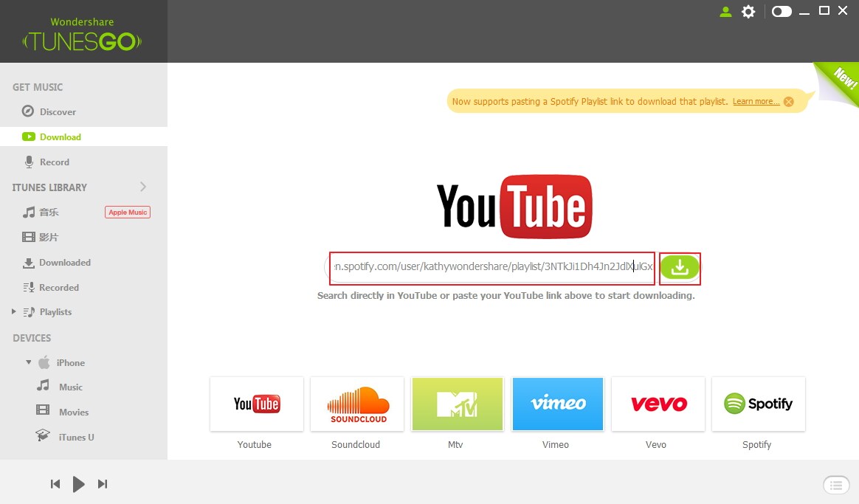Click the Spotify label under tile
The image size is (859, 504).
pyautogui.click(x=756, y=445)
